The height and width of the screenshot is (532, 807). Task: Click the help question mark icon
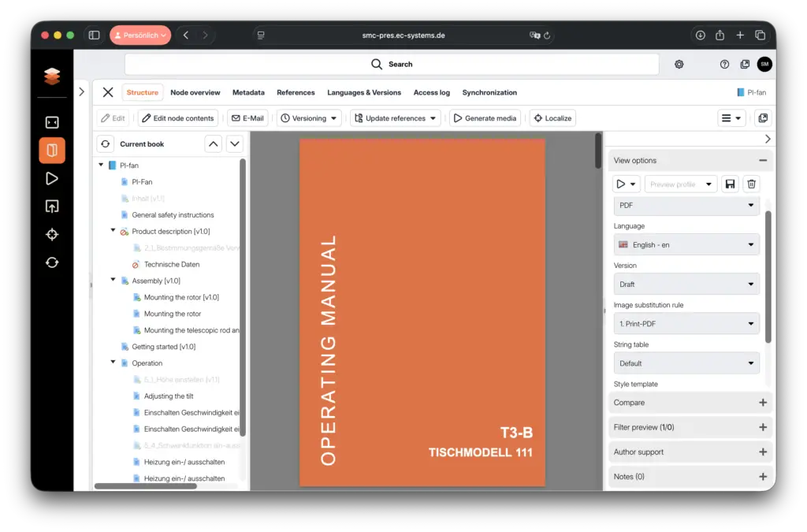[724, 65]
